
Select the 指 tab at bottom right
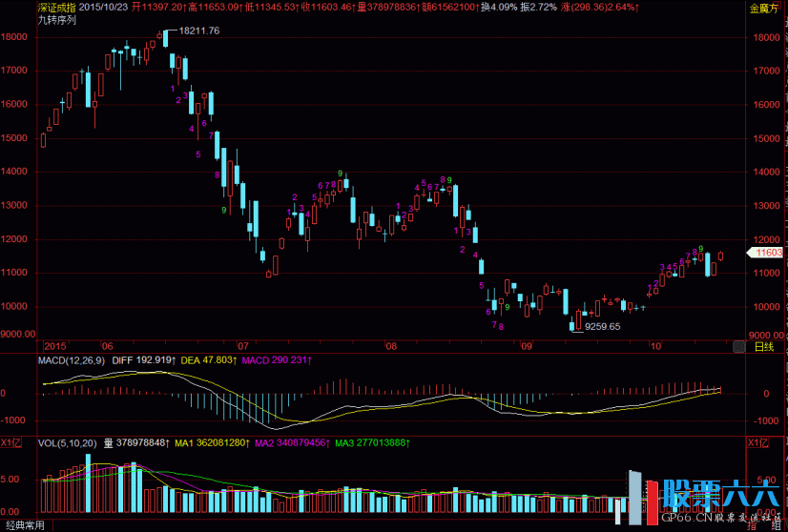[x=753, y=525]
